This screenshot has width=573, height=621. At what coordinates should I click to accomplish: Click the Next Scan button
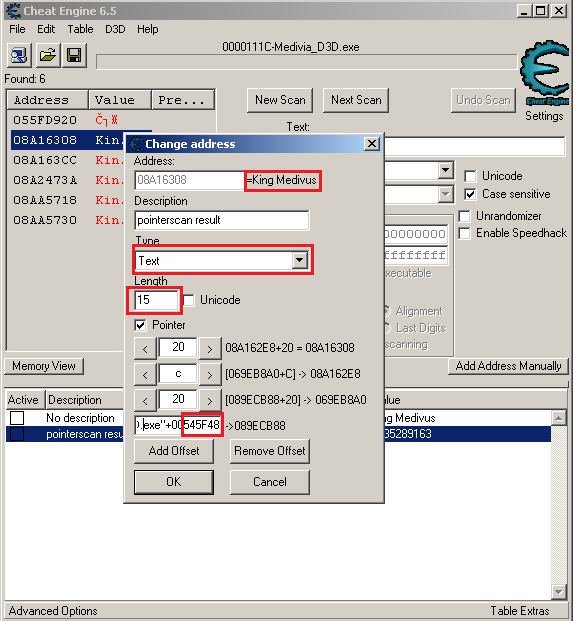tap(356, 100)
